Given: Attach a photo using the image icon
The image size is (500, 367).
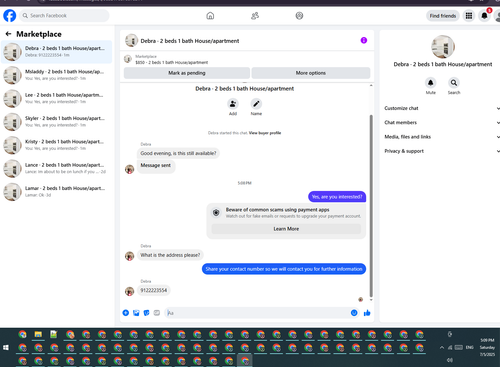Looking at the screenshot, I should 136,313.
